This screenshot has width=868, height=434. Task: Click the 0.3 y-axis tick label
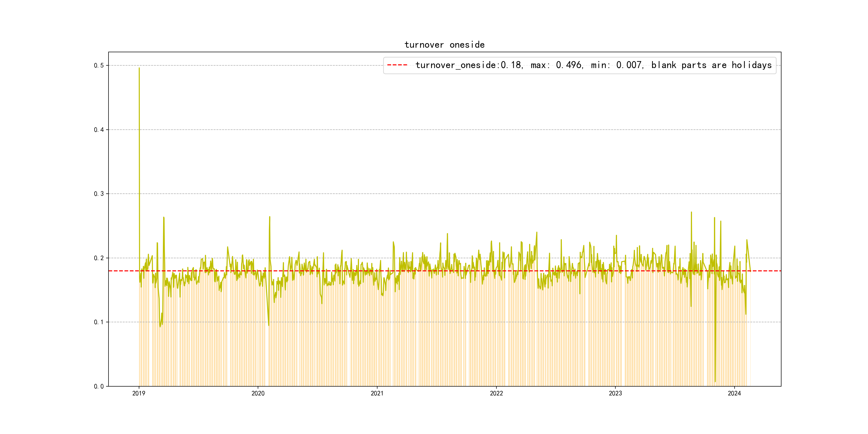99,194
